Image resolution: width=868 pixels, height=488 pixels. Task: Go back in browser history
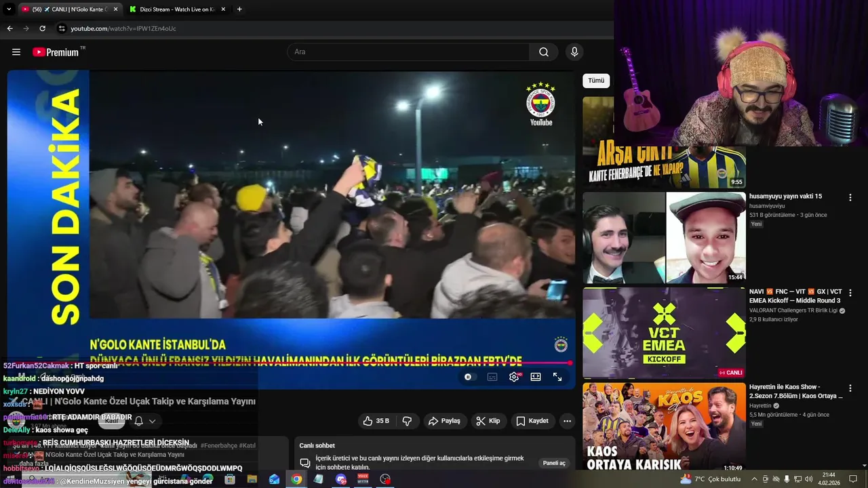(9, 28)
